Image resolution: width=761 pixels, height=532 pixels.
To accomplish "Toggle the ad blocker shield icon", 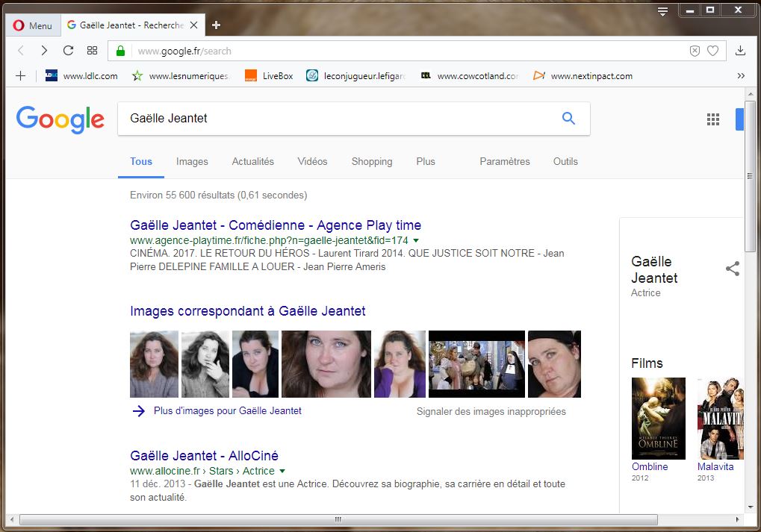I will click(695, 51).
